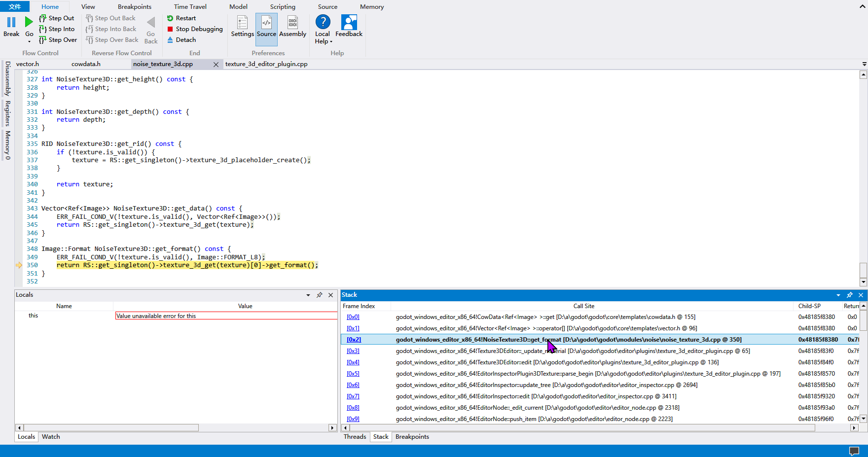Click the Break pause icon

point(11,22)
